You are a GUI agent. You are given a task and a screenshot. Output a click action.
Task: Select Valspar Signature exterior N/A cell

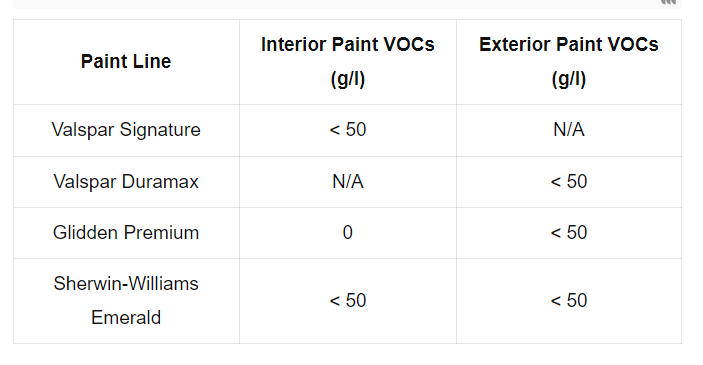tap(569, 130)
